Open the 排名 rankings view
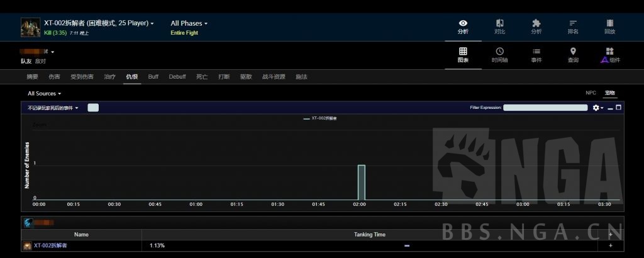This screenshot has width=644, height=258. coord(573,27)
